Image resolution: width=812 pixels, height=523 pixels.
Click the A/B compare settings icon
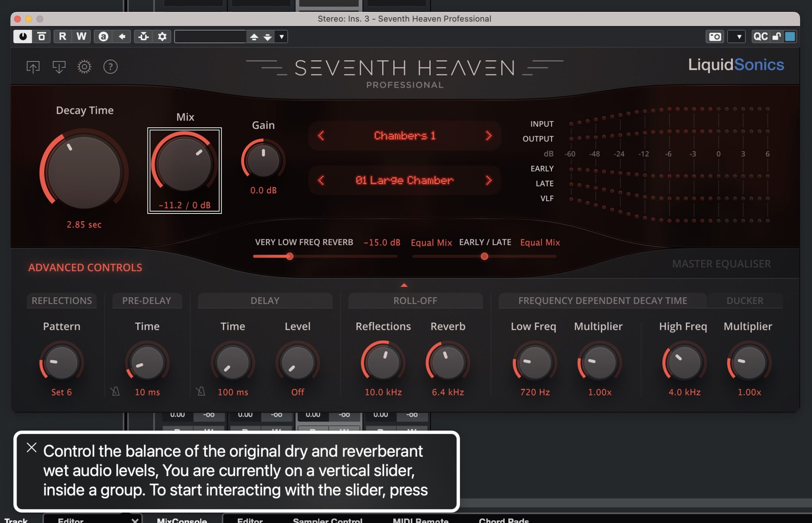103,37
